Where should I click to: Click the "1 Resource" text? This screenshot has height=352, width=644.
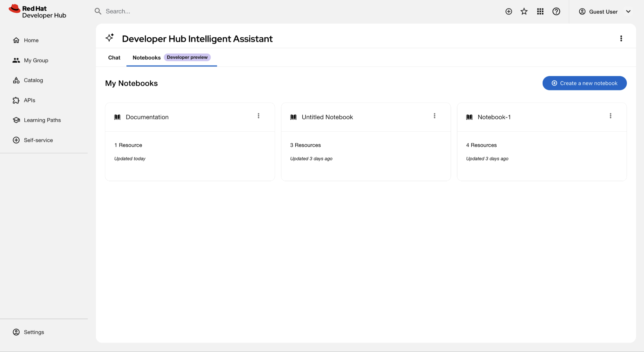(128, 145)
